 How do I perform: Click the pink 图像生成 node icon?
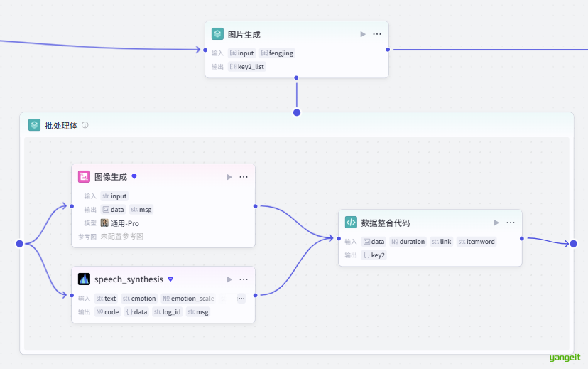[x=84, y=177]
